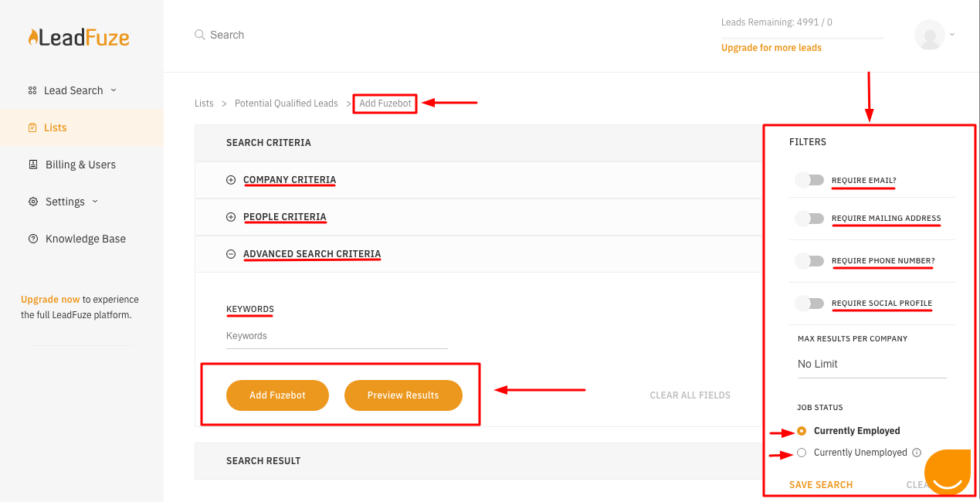Open Settings in sidebar

65,202
